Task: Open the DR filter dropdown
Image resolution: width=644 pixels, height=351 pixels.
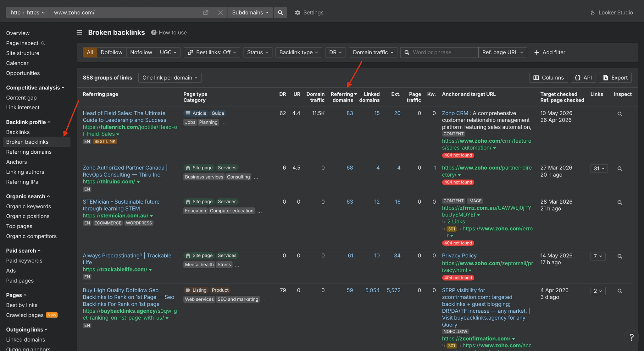Action: (x=336, y=52)
